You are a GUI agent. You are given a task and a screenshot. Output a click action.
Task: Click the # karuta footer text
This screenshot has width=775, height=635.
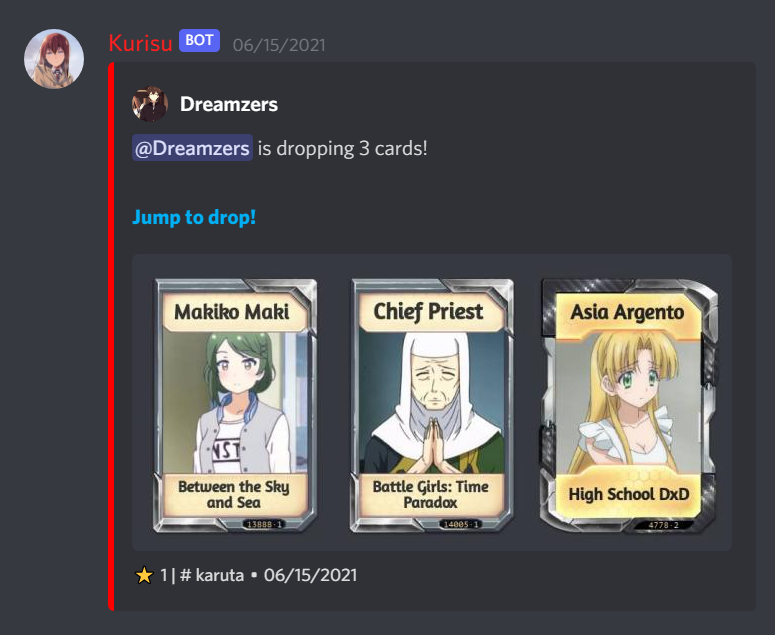pyautogui.click(x=212, y=575)
